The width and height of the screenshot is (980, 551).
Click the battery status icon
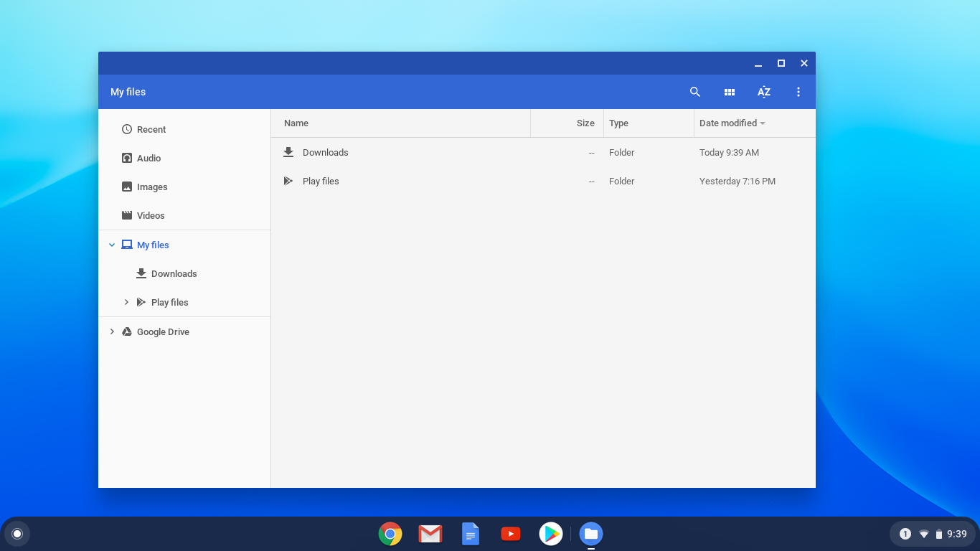(939, 534)
